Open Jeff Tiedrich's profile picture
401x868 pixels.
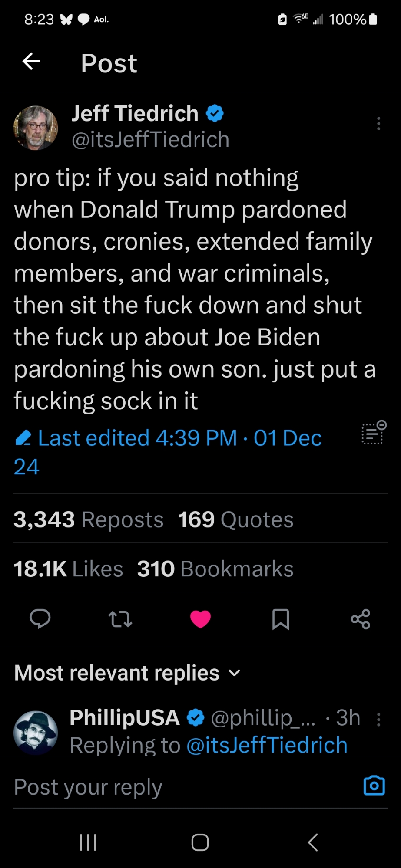click(x=36, y=128)
